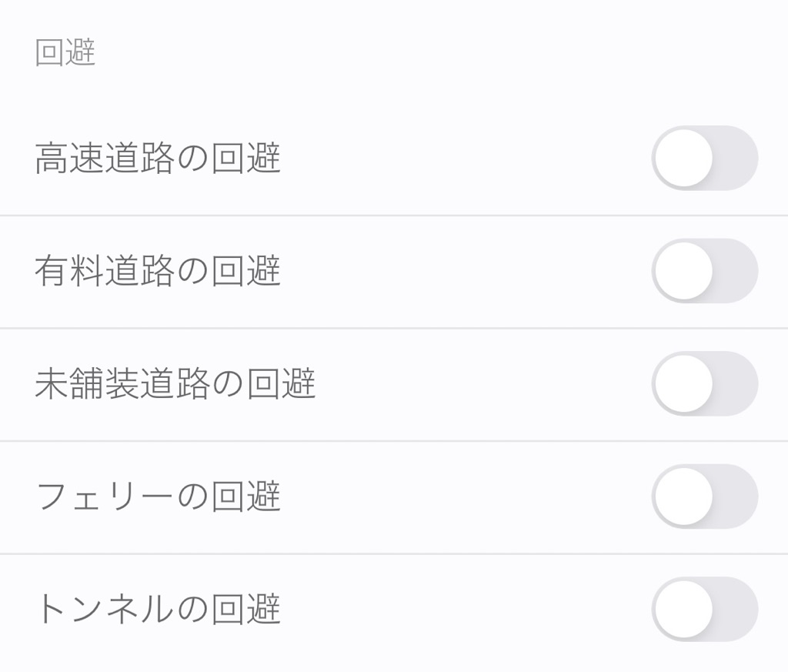Switch on トンネルの回避
The image size is (788, 672).
(x=705, y=609)
